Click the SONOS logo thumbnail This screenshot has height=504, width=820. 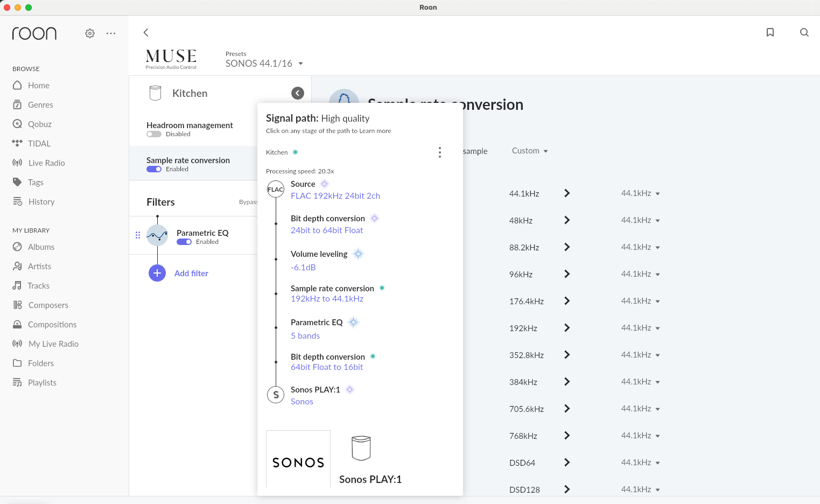(x=298, y=459)
